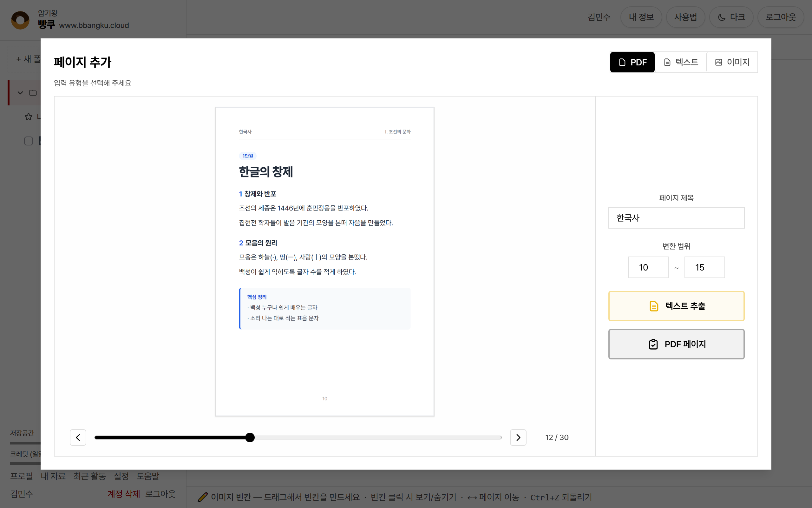Click the www.bbangku.cloud site text
This screenshot has width=812, height=508.
pyautogui.click(x=94, y=25)
